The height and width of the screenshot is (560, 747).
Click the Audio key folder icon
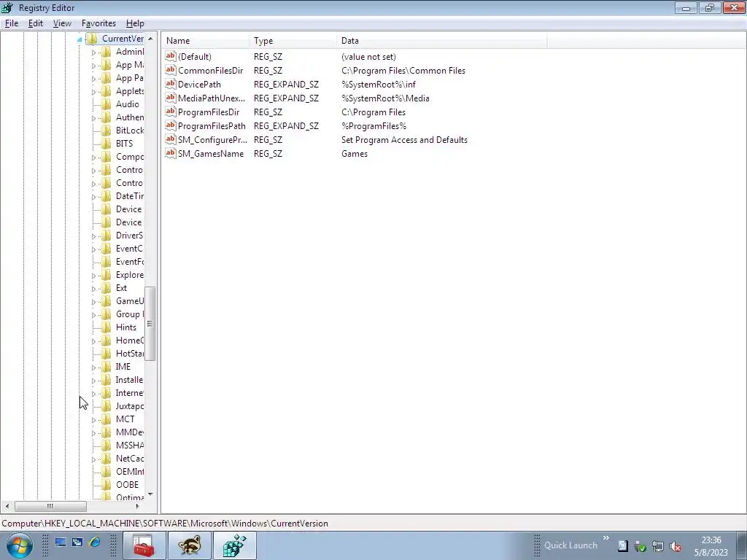coord(107,104)
